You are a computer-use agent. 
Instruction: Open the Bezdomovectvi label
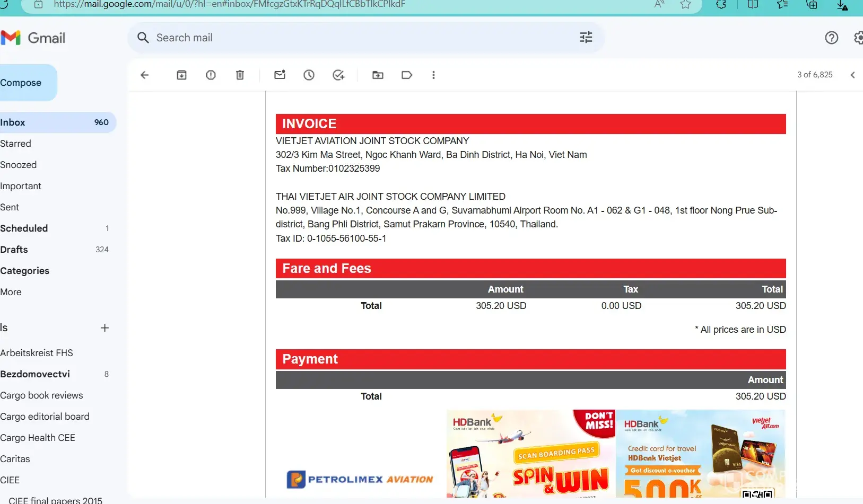pyautogui.click(x=35, y=374)
